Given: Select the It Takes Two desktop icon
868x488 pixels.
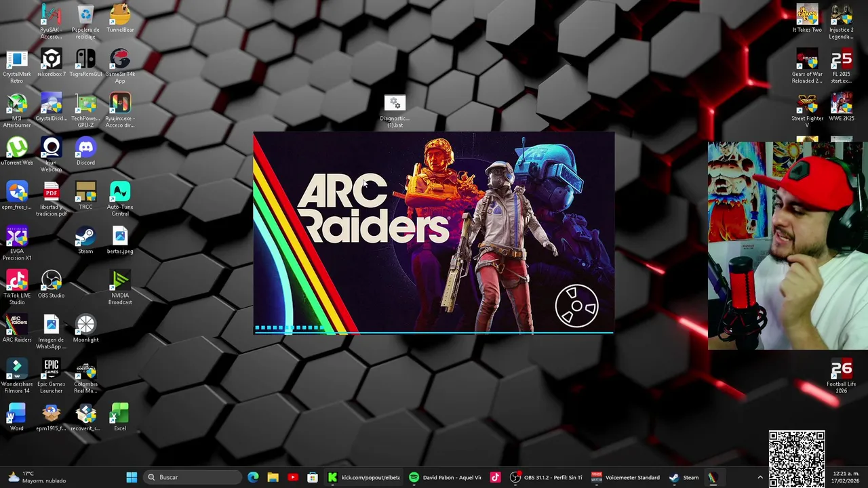Looking at the screenshot, I should 807,18.
